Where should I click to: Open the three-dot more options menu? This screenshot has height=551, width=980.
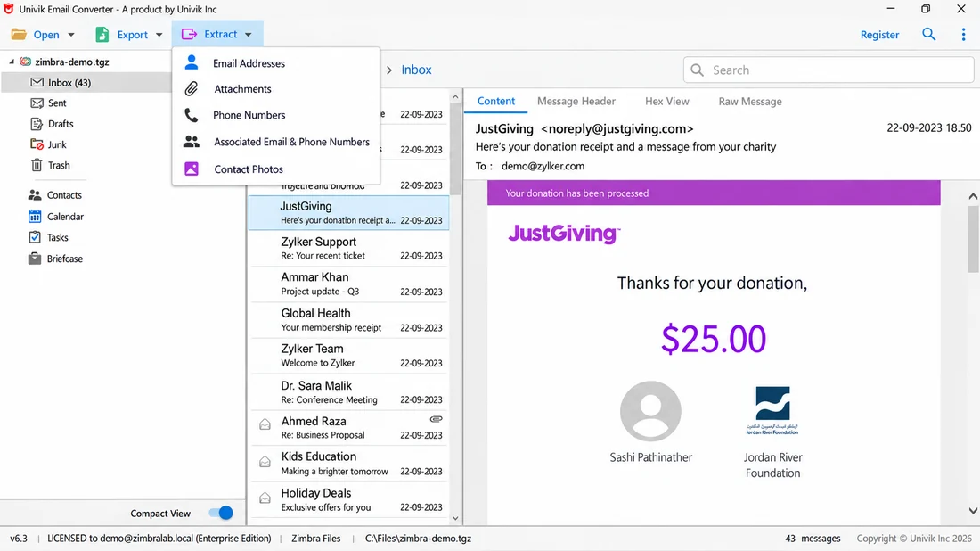tap(963, 35)
